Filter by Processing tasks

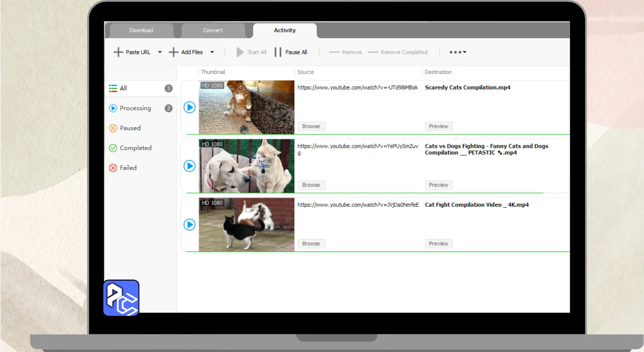(135, 108)
